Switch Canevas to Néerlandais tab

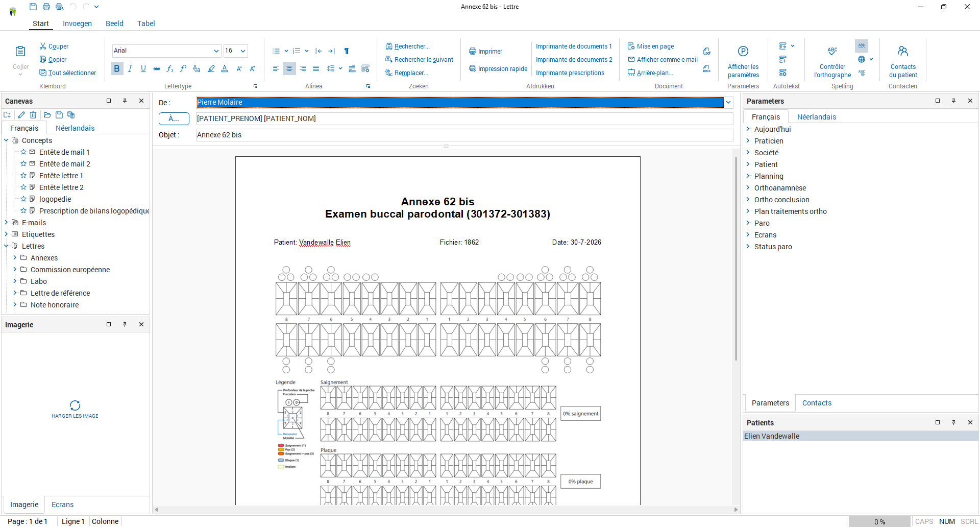75,128
